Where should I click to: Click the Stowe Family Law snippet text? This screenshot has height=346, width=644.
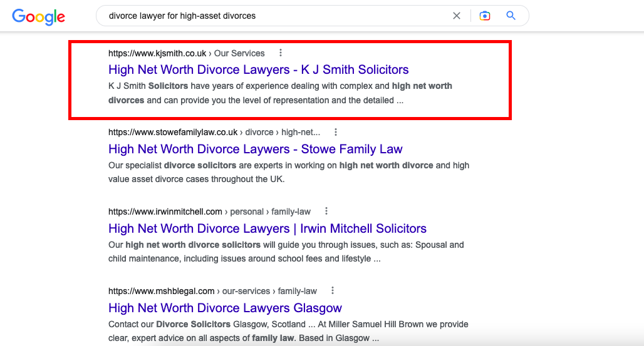click(x=289, y=173)
